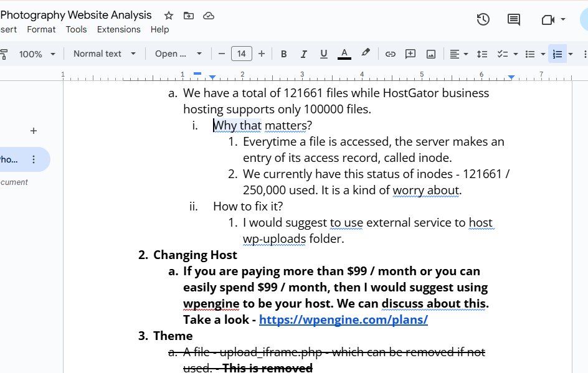Open version history clock icon
The image size is (588, 373).
(x=483, y=19)
